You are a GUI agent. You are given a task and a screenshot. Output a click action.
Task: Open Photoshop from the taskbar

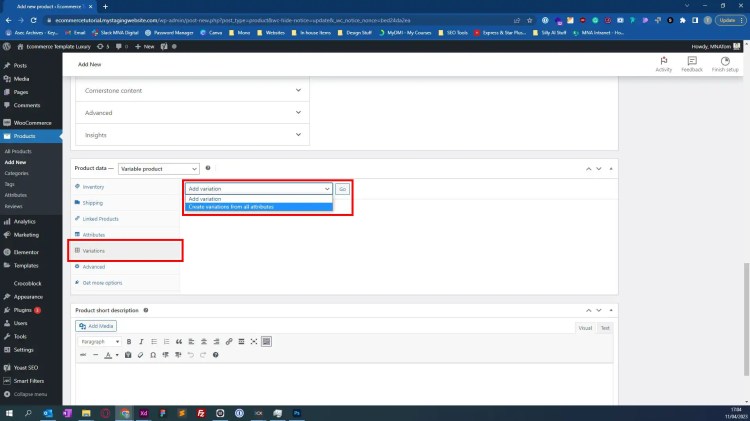(297, 413)
